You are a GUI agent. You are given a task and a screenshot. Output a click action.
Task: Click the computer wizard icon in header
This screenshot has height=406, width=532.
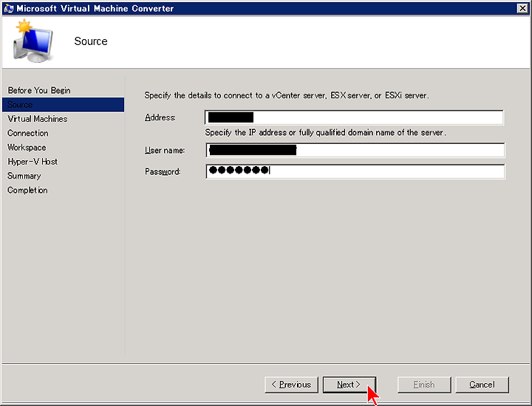pos(33,41)
